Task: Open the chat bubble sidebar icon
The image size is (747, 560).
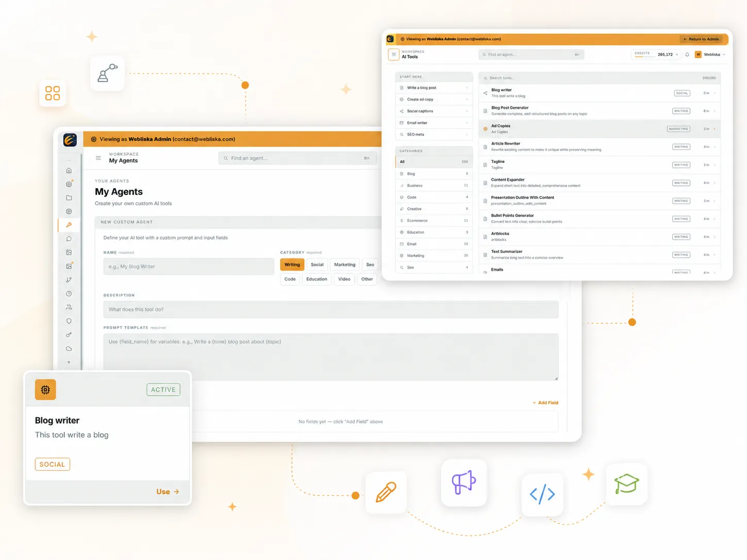Action: 69,239
